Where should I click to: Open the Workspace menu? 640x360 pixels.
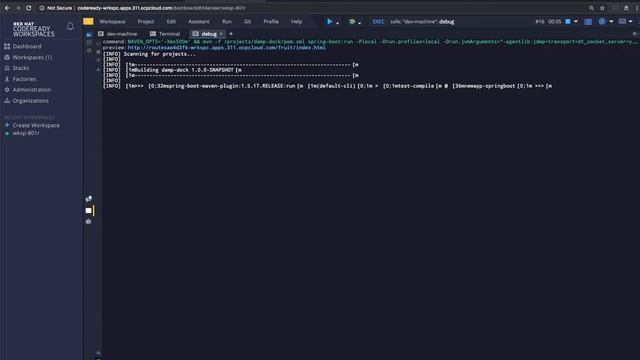coord(112,22)
